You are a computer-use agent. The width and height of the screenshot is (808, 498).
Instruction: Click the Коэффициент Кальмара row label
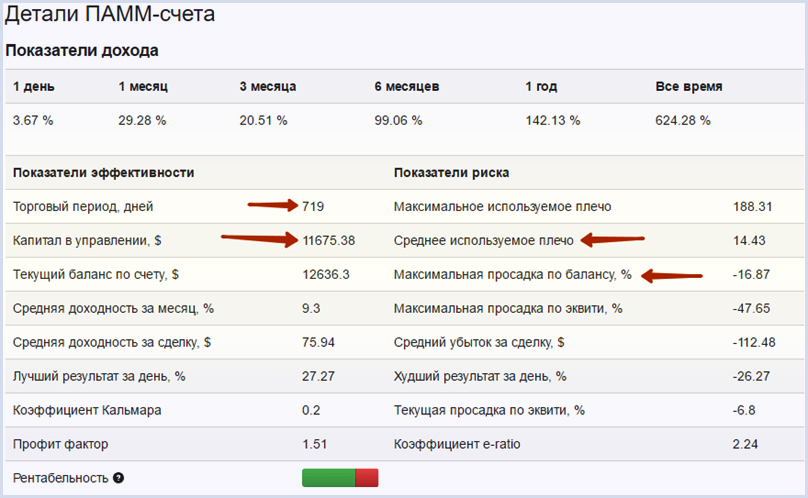tap(87, 410)
